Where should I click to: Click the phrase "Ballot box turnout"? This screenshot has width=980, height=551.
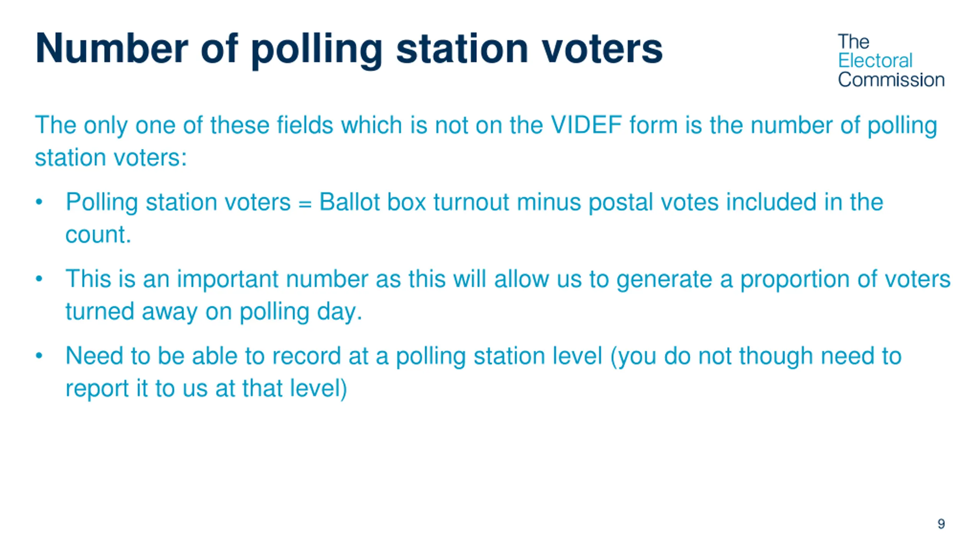414,202
